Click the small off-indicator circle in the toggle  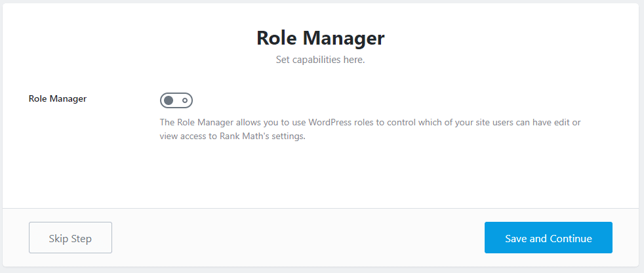185,100
